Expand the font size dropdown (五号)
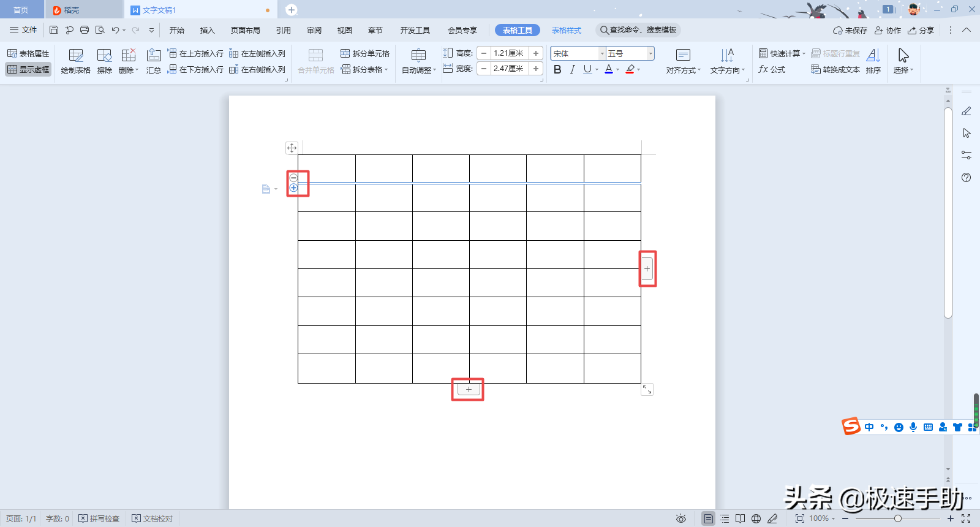 click(x=650, y=53)
